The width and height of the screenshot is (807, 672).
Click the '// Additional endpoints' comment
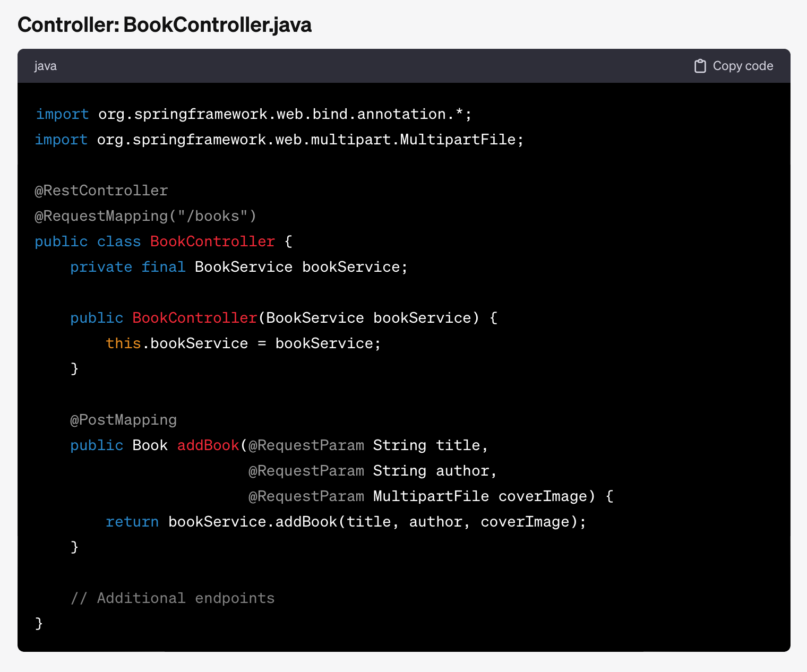tap(173, 598)
